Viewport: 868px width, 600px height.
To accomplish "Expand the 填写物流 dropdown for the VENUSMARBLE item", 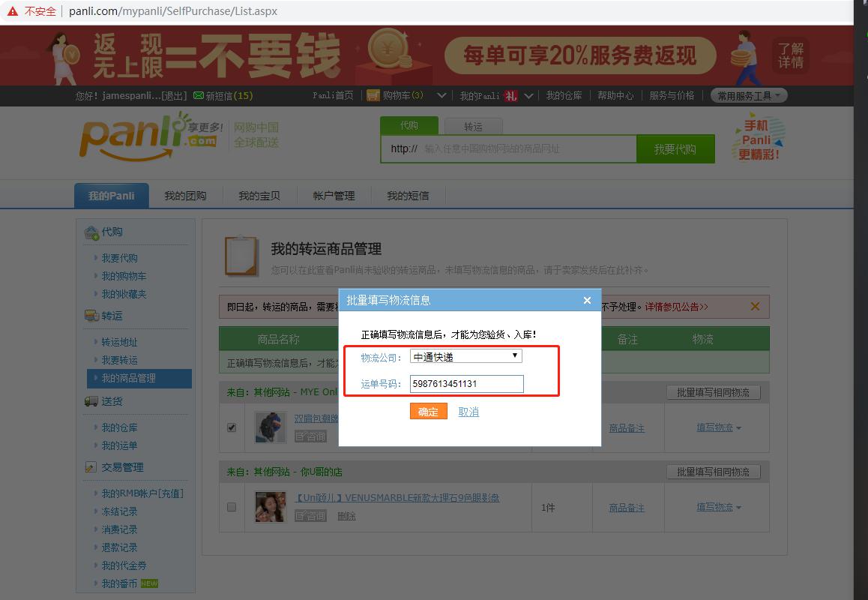I will coord(715,506).
